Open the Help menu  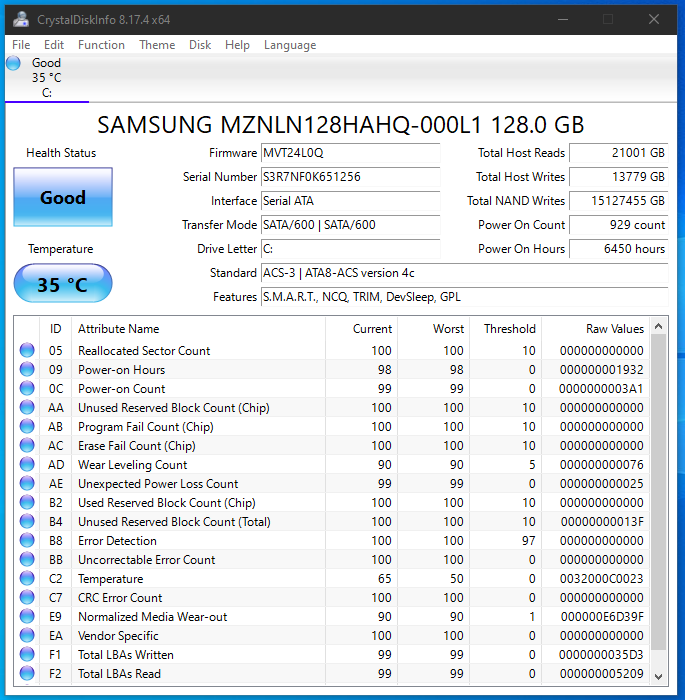(x=237, y=45)
